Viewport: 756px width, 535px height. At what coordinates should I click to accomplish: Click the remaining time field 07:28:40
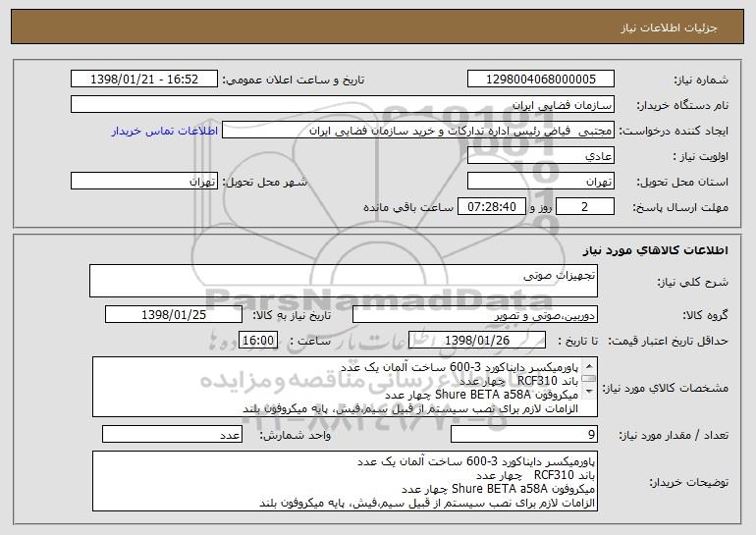491,207
